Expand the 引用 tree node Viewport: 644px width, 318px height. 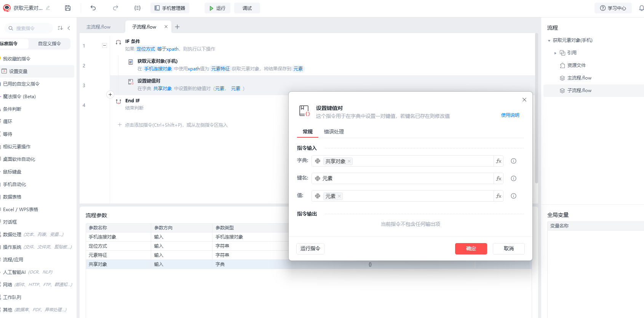[x=555, y=53]
